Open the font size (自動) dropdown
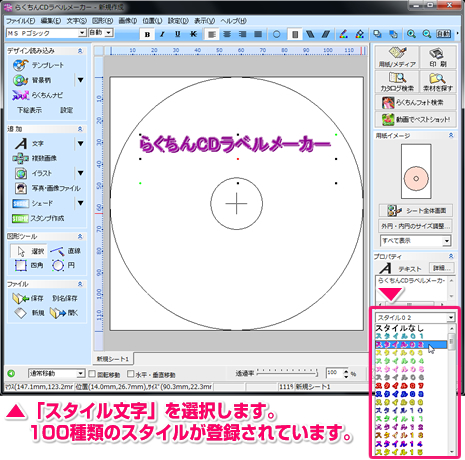 coord(109,33)
